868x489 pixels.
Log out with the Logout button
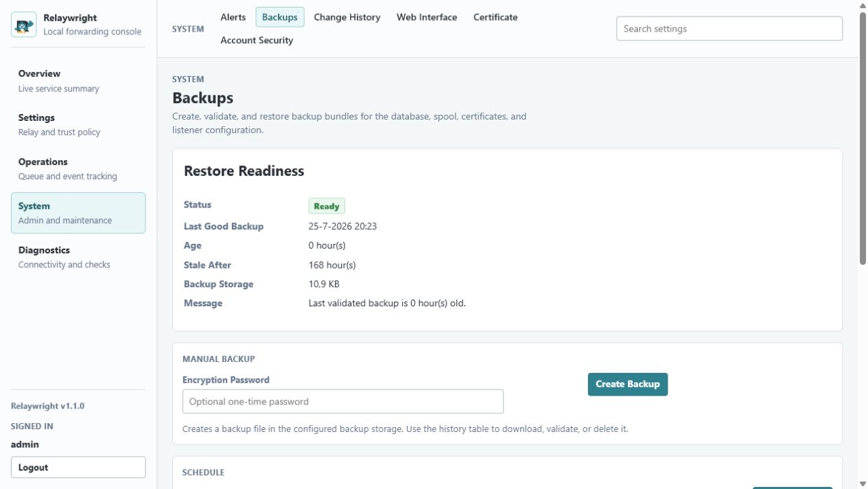78,468
